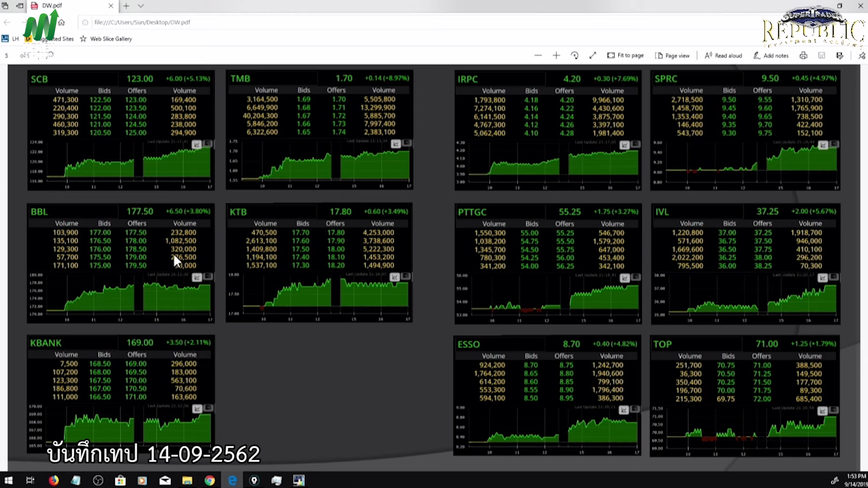Start Read aloud
Screen dimensions: 868x488
click(x=723, y=56)
